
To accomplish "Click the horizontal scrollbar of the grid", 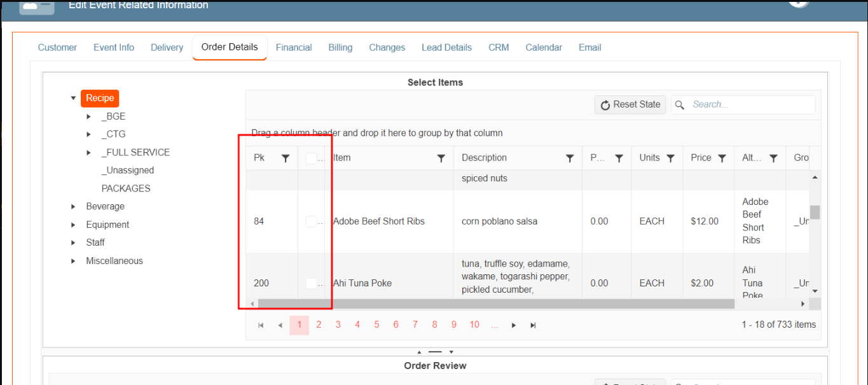I will [x=496, y=304].
